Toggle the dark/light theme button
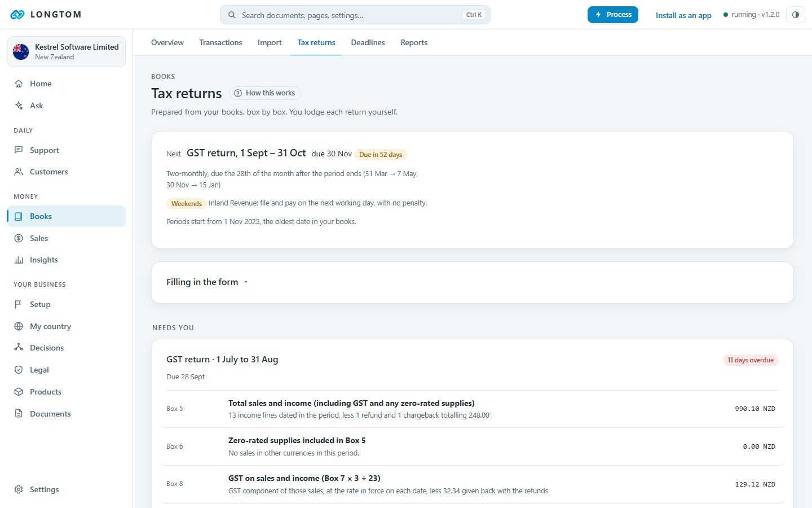 796,15
